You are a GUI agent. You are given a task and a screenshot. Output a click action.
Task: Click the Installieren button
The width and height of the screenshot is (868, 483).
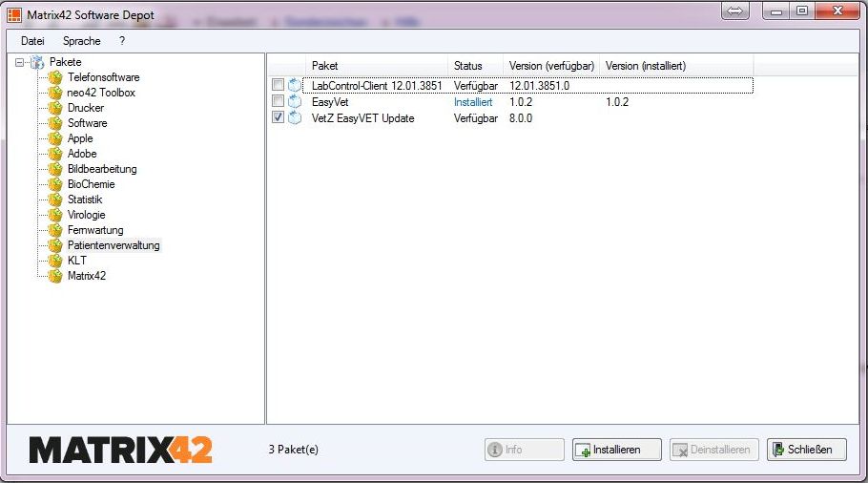point(617,450)
